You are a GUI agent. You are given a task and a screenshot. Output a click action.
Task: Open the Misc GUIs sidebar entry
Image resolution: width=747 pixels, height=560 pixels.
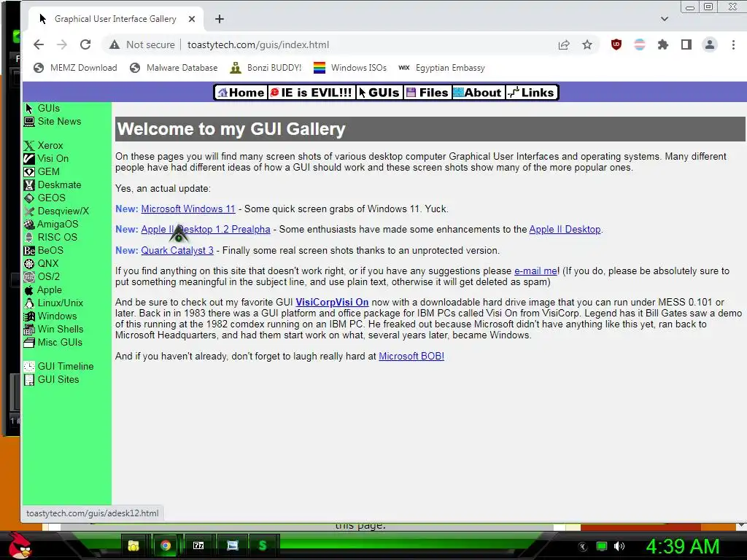[53, 342]
